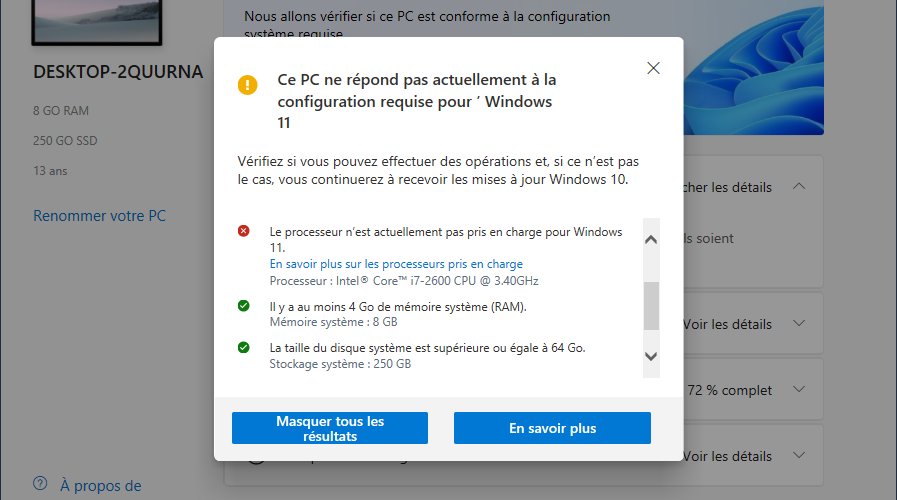This screenshot has width=897, height=500.
Task: Collapse the top details section chevron
Action: coord(799,186)
